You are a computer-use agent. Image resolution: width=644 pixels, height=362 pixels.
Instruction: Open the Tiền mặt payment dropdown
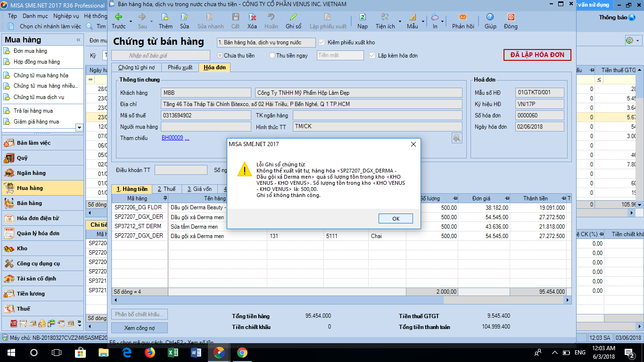340,56
